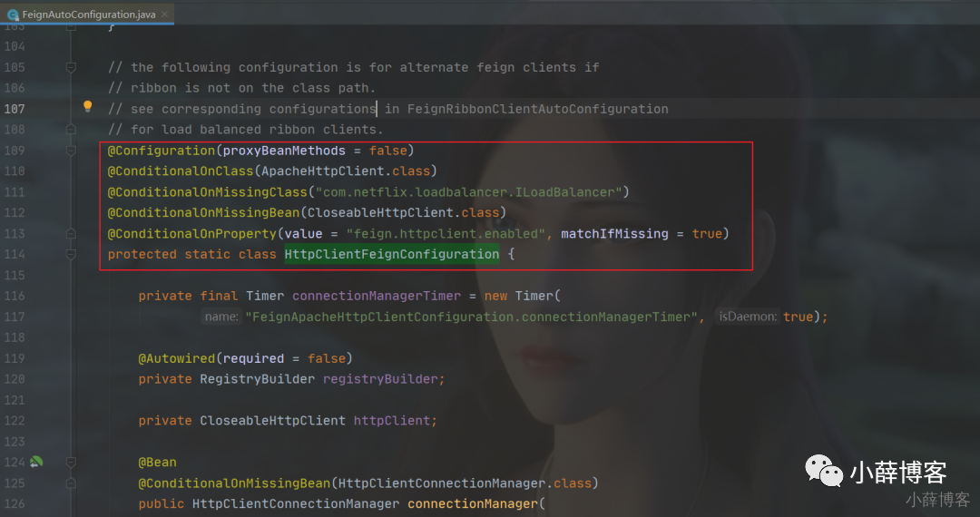Click the "name:" parameter inlay hint
Image resolution: width=980 pixels, height=517 pixels.
(x=221, y=317)
